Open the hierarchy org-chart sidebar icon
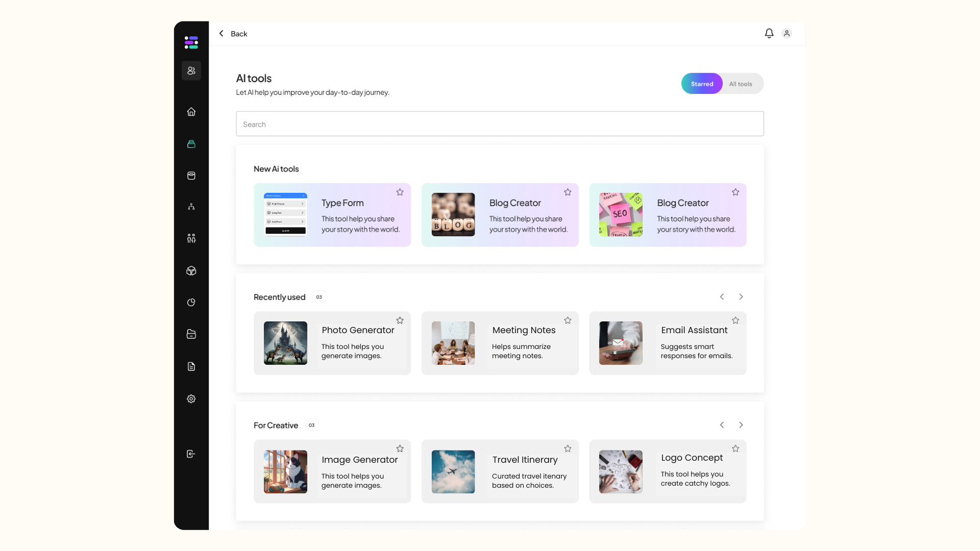 click(x=191, y=207)
